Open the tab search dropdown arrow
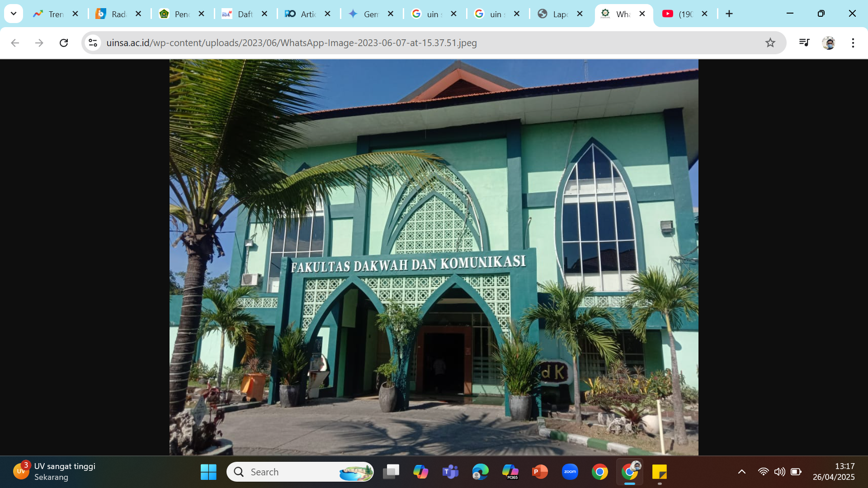The width and height of the screenshot is (868, 488). 13,14
